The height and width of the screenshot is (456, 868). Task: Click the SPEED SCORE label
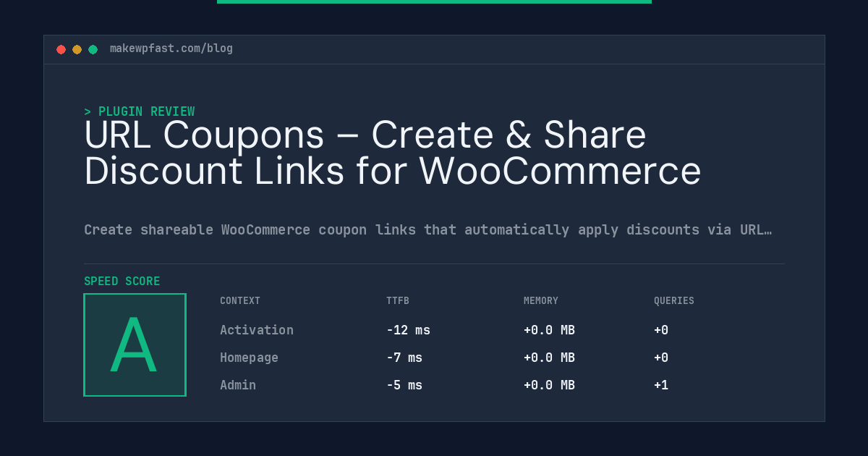pos(122,282)
